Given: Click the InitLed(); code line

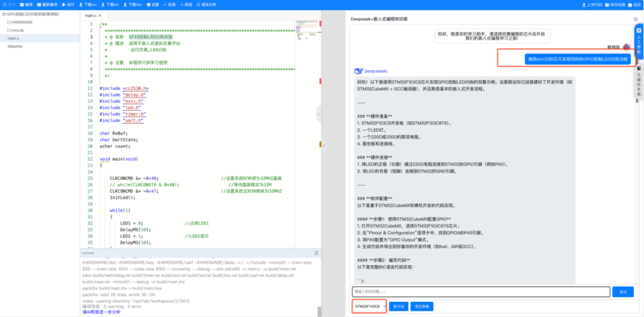Looking at the screenshot, I should tap(122, 198).
